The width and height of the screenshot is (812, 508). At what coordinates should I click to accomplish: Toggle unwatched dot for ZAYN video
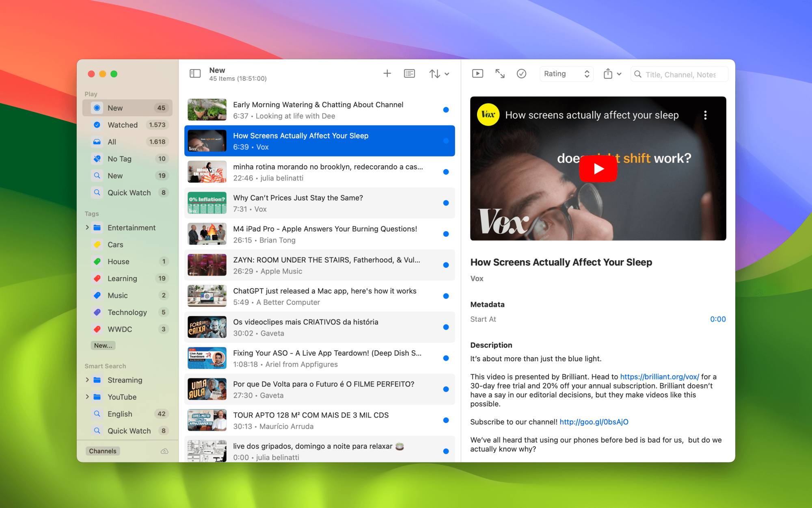(446, 265)
